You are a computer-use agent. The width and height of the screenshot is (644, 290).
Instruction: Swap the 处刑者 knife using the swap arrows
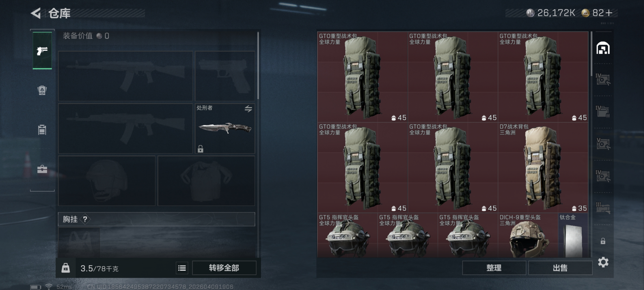[x=248, y=109]
